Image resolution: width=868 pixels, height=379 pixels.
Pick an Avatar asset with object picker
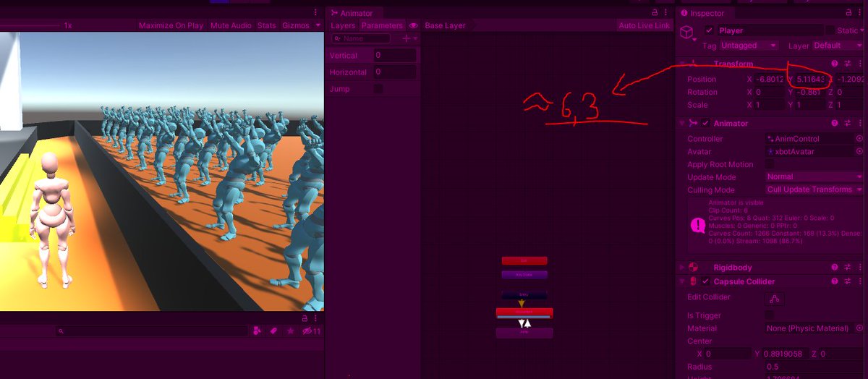pos(859,152)
